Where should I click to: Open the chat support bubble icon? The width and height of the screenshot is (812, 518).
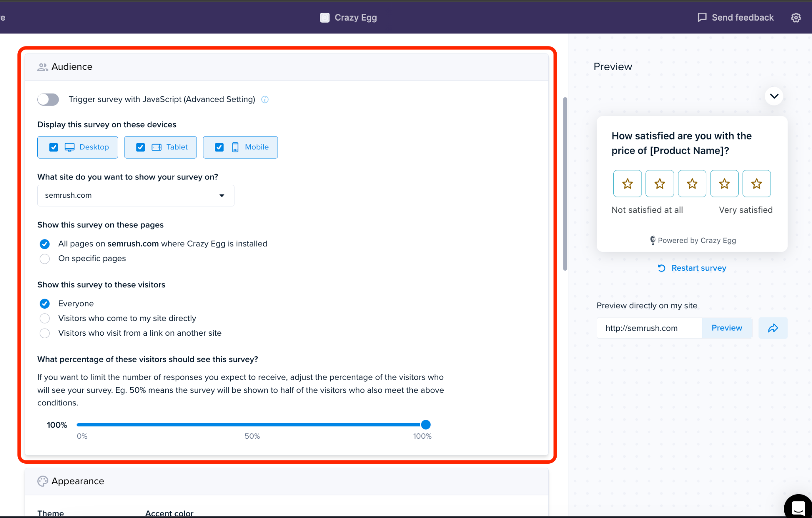(798, 507)
